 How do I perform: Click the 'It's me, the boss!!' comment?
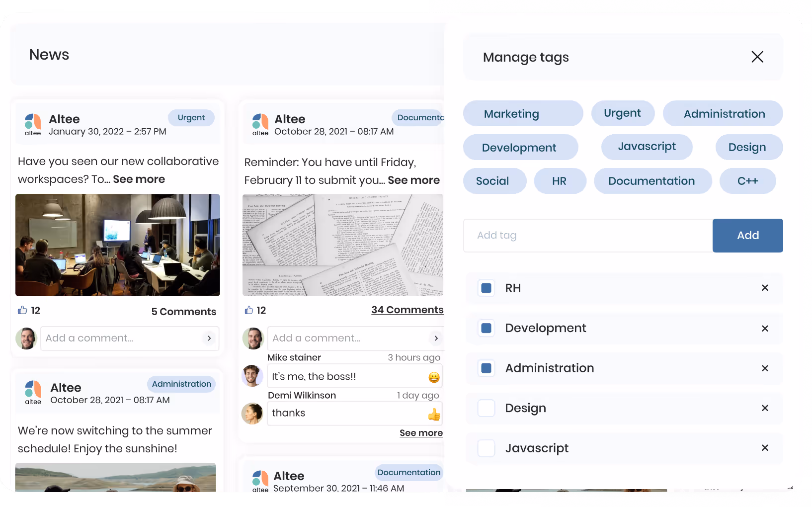coord(355,376)
